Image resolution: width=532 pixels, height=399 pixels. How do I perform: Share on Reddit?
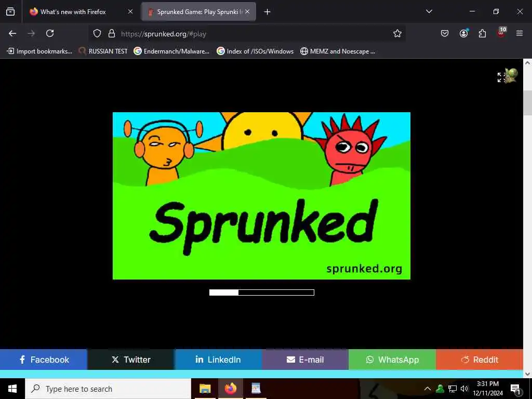480,360
